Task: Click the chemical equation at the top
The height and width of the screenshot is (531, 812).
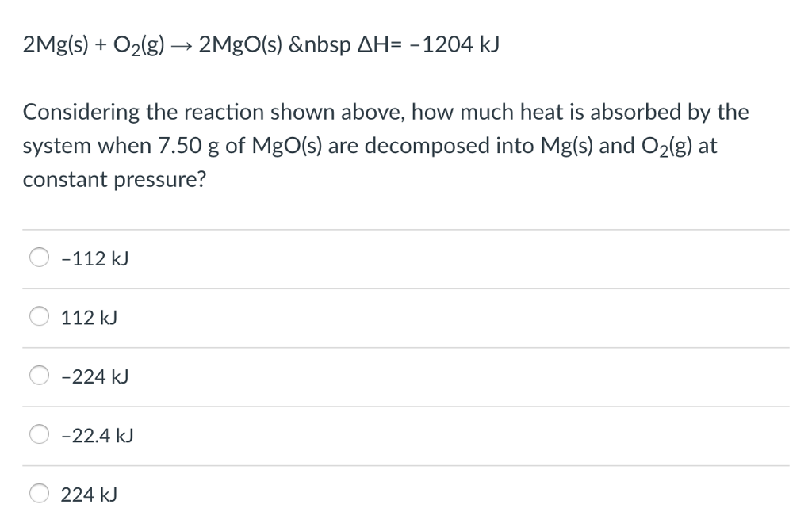Action: (x=260, y=44)
